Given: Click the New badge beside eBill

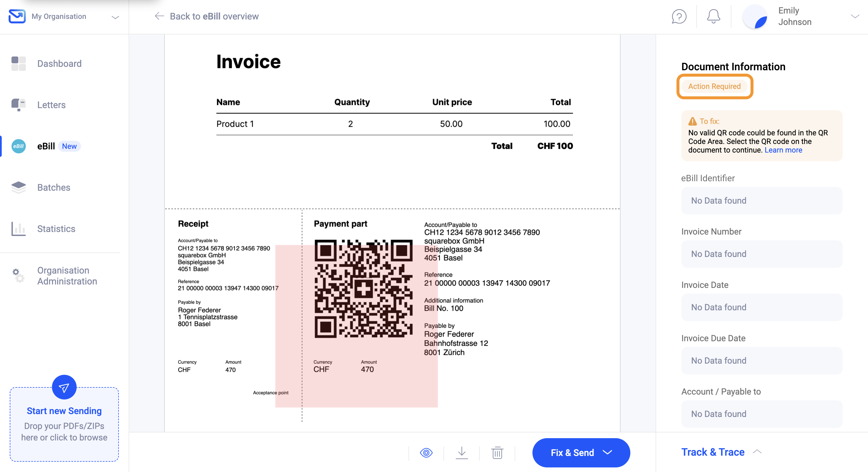Looking at the screenshot, I should (69, 146).
